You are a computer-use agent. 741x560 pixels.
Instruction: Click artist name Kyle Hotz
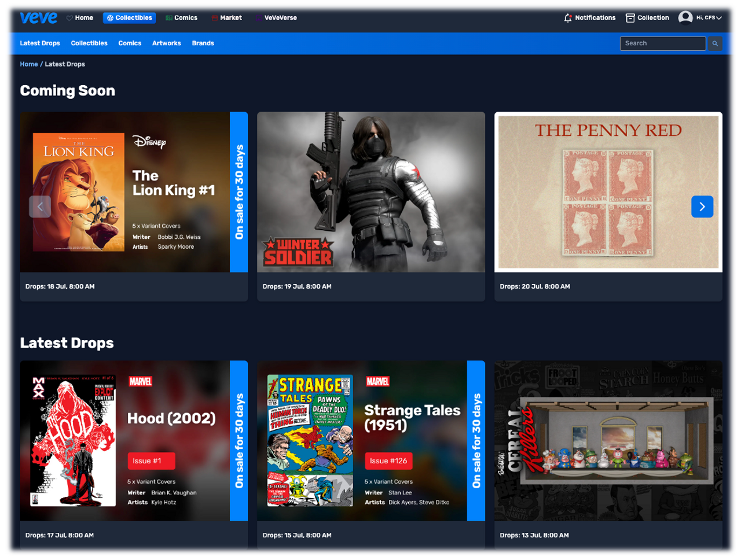[164, 502]
